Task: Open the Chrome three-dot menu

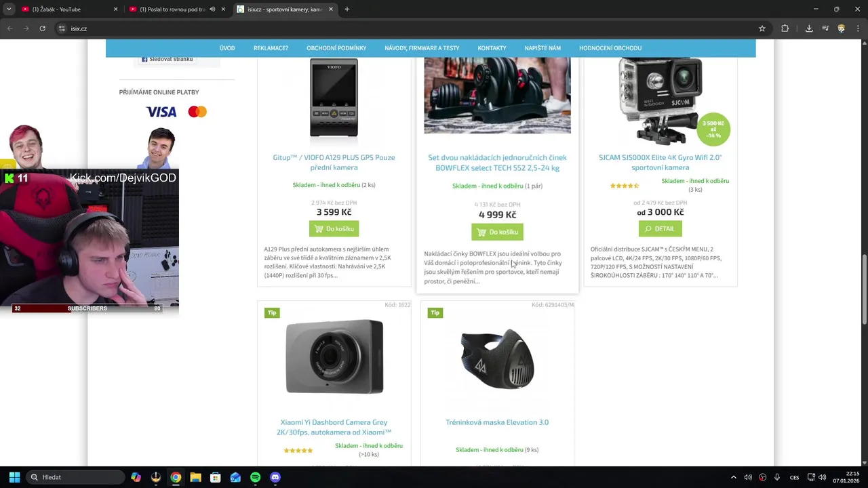Action: (x=857, y=28)
